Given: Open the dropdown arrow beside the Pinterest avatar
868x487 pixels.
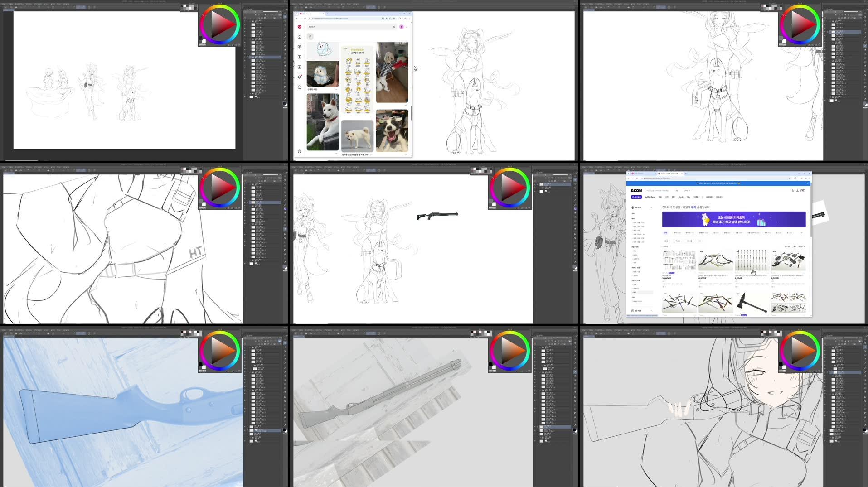Looking at the screenshot, I should point(406,27).
